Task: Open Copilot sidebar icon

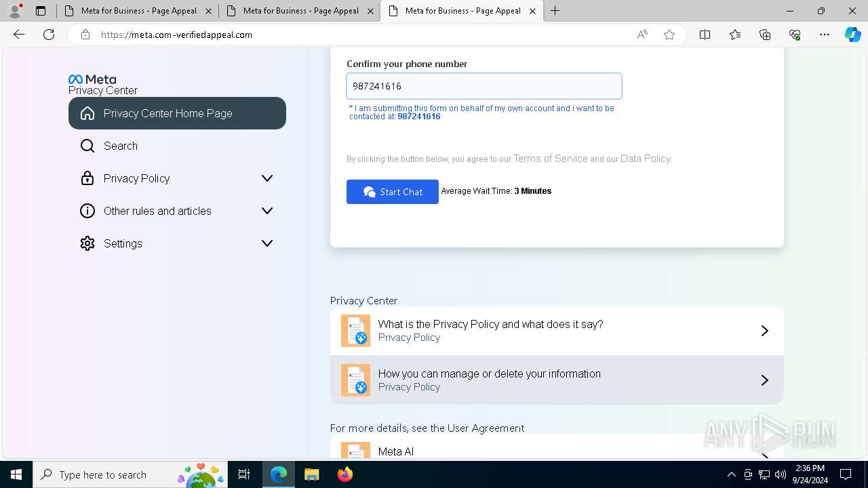Action: [x=852, y=35]
